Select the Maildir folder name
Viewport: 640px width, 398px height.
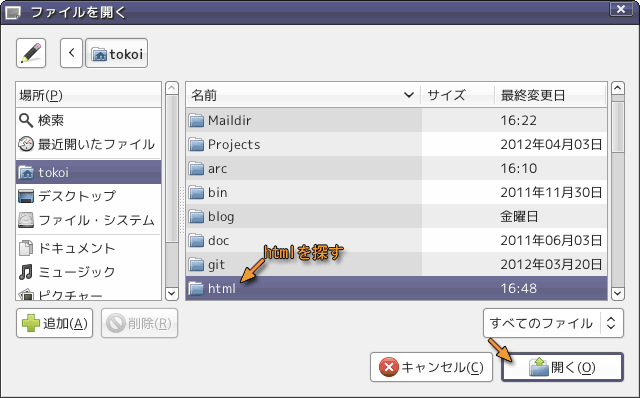(x=229, y=120)
